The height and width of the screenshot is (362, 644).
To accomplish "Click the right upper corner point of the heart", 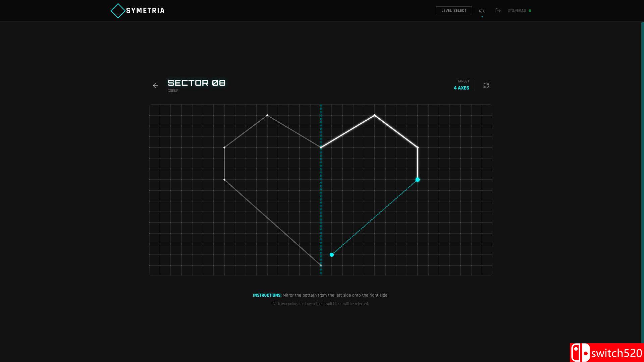I will [x=418, y=147].
